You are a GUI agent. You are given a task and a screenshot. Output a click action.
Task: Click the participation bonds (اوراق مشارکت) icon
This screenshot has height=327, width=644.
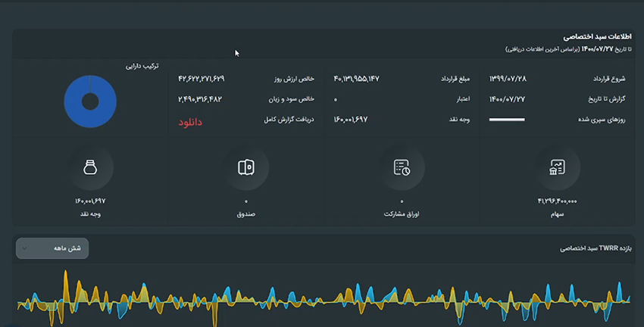[x=402, y=168]
